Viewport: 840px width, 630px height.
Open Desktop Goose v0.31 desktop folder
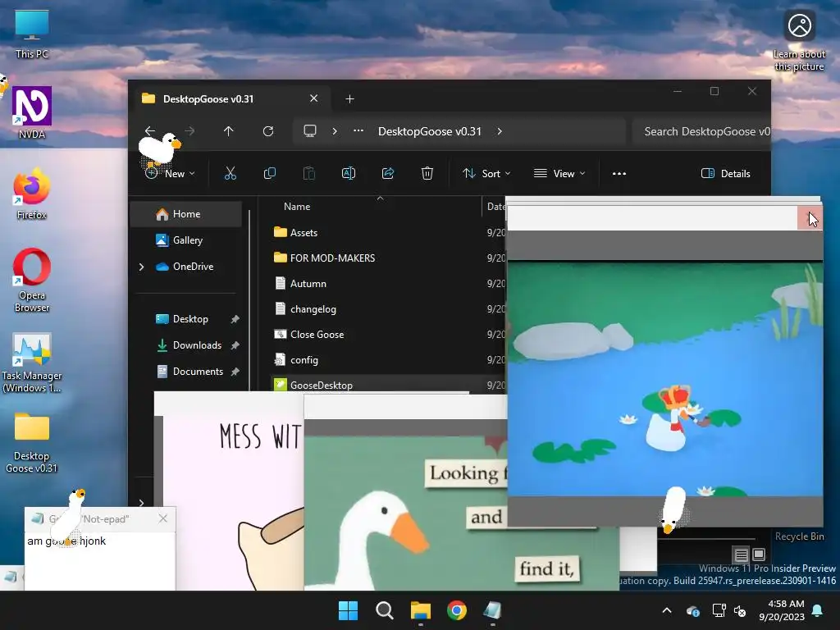pos(32,442)
